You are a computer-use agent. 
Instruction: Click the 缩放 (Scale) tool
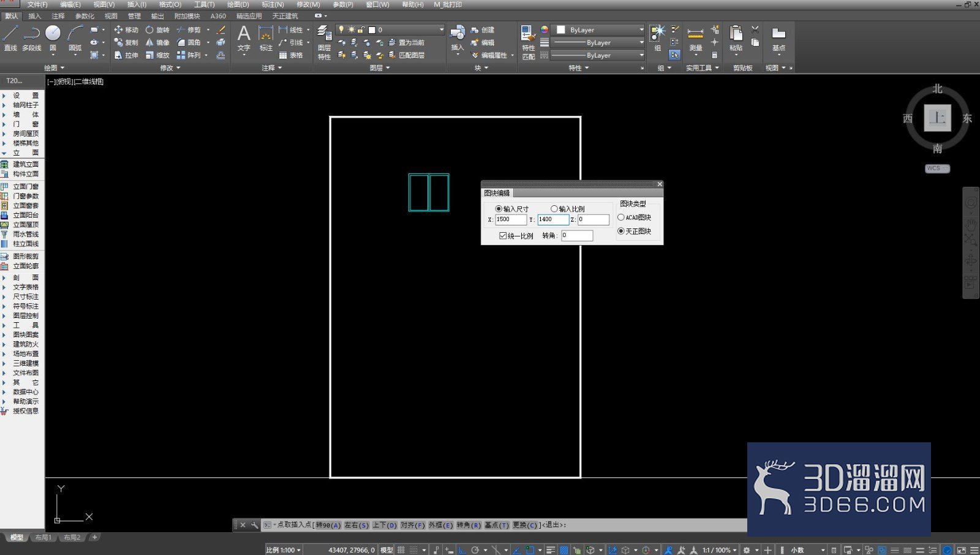coord(157,55)
